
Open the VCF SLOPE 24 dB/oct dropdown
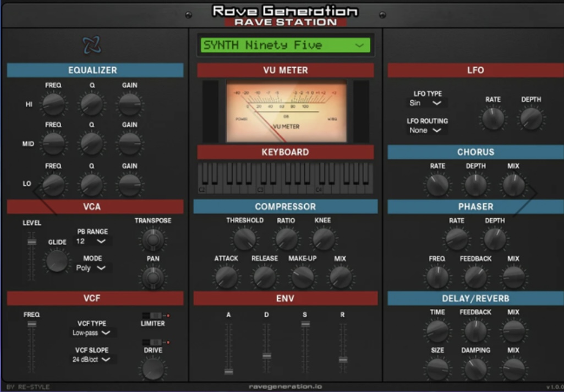pos(92,360)
